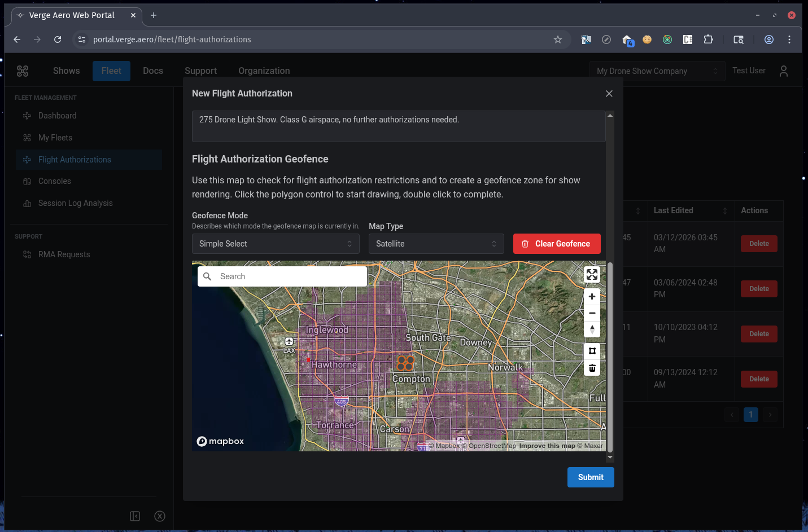This screenshot has width=808, height=532.
Task: Open the Geofence Mode dropdown
Action: (x=276, y=244)
